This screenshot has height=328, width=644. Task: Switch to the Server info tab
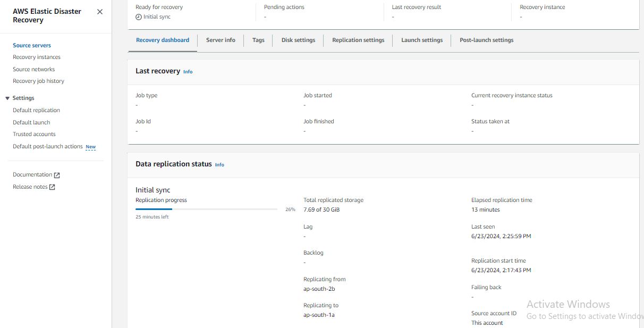[x=221, y=40]
